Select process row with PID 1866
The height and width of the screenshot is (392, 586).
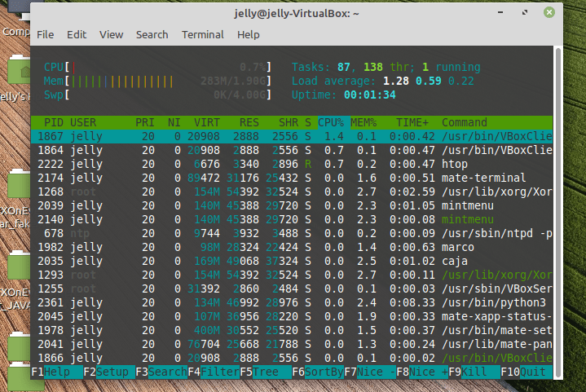292,358
